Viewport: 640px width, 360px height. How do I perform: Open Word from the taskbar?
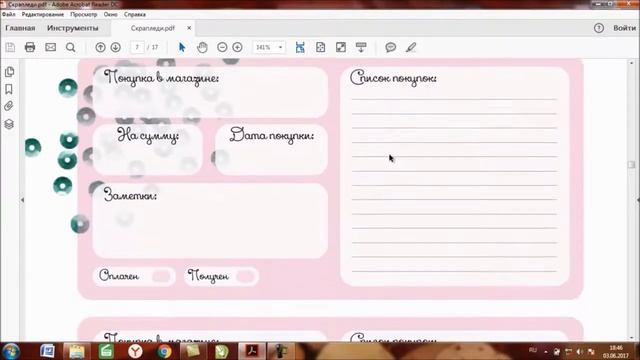[47, 351]
